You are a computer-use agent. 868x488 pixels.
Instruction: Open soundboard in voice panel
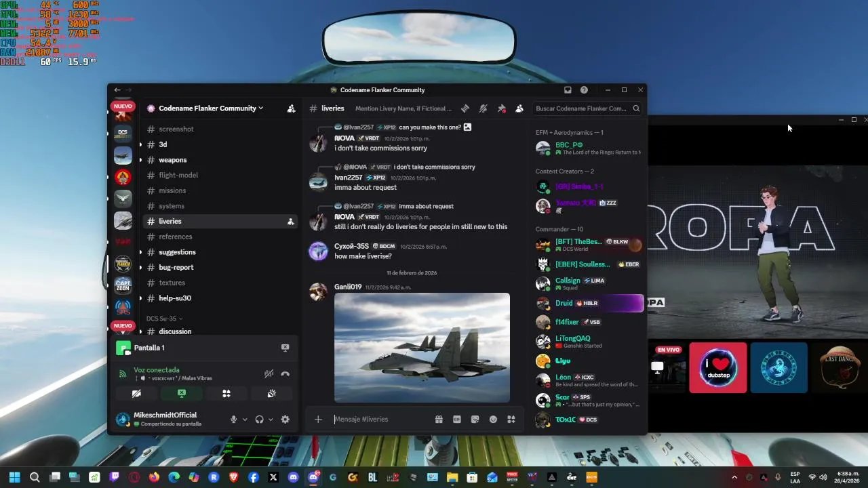click(x=271, y=393)
